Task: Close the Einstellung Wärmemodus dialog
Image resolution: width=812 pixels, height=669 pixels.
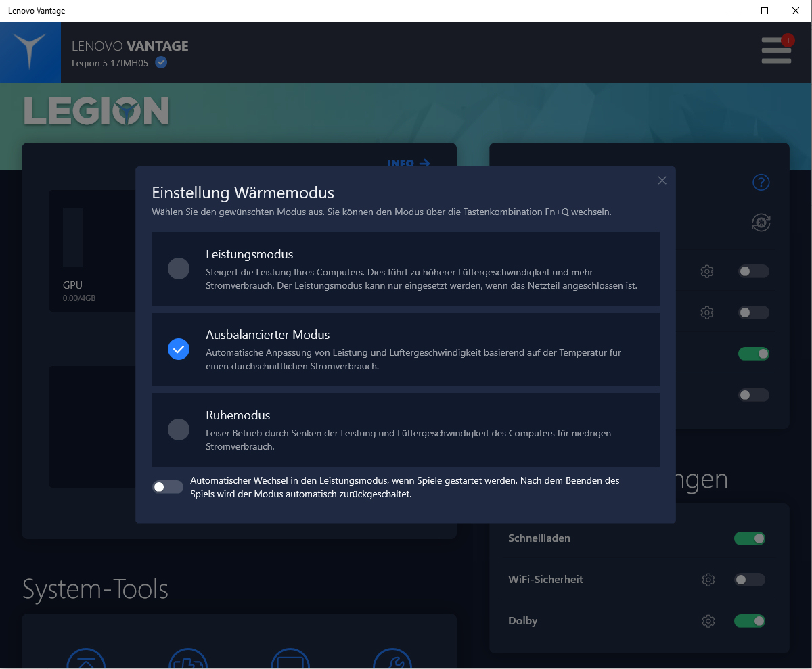Action: coord(662,180)
